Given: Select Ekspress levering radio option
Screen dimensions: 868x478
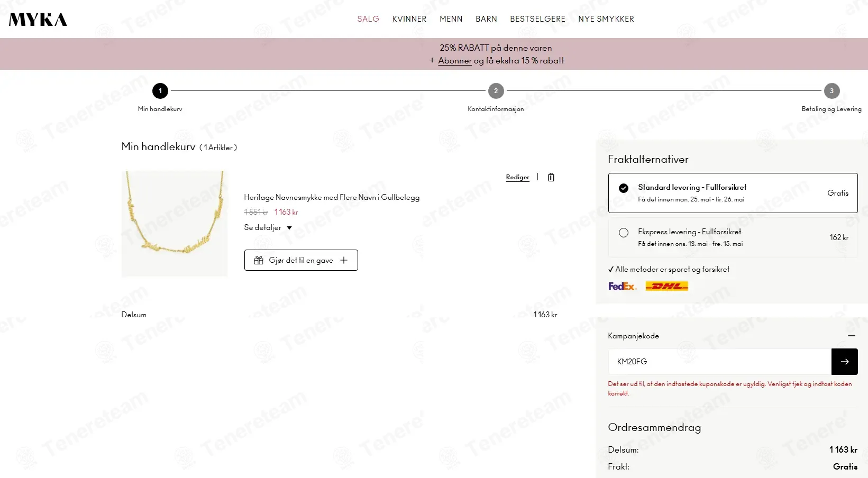Looking at the screenshot, I should 624,233.
